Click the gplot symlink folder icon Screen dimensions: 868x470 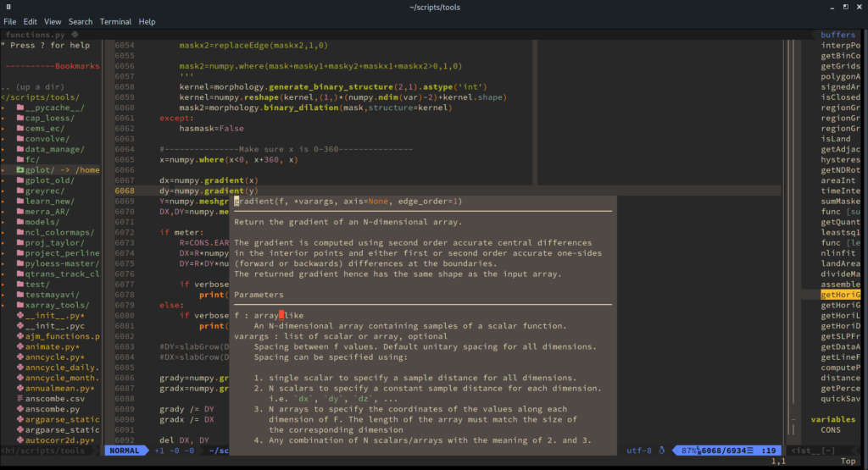click(x=20, y=170)
